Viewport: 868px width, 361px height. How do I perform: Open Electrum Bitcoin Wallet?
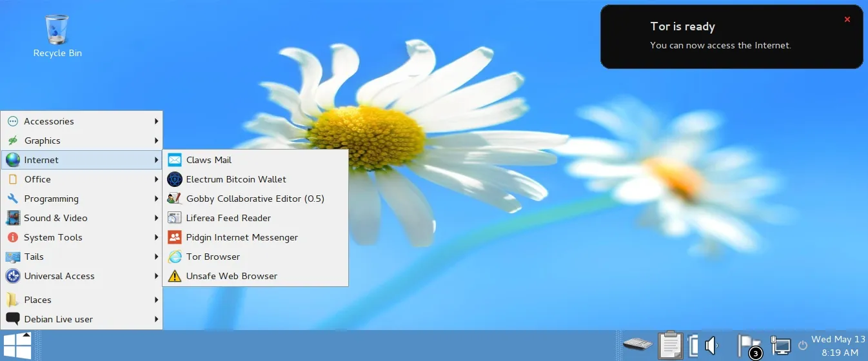(x=235, y=179)
